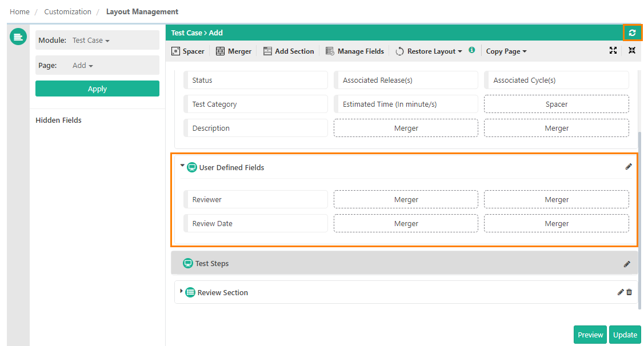Edit the Review Section using pencil icon

pos(621,292)
